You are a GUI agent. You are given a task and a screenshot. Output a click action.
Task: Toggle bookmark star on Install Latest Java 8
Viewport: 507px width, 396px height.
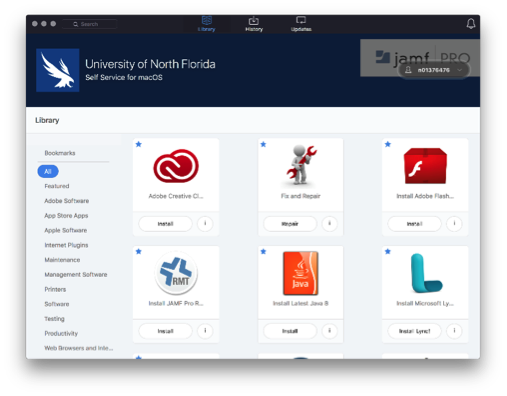(x=263, y=251)
